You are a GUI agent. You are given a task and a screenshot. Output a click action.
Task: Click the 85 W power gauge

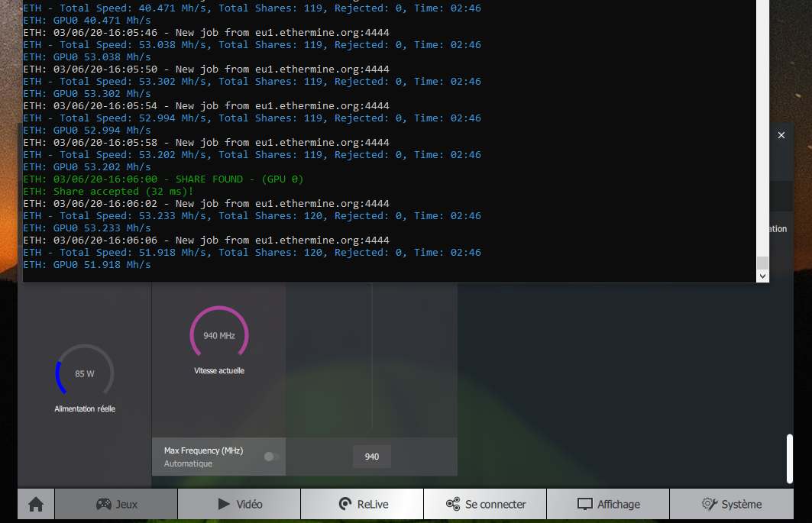85,373
